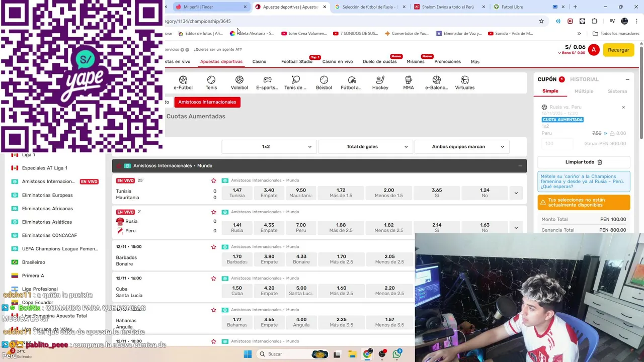Open the Casino menu item
Viewport: 644px width, 362px height.
coord(259,61)
